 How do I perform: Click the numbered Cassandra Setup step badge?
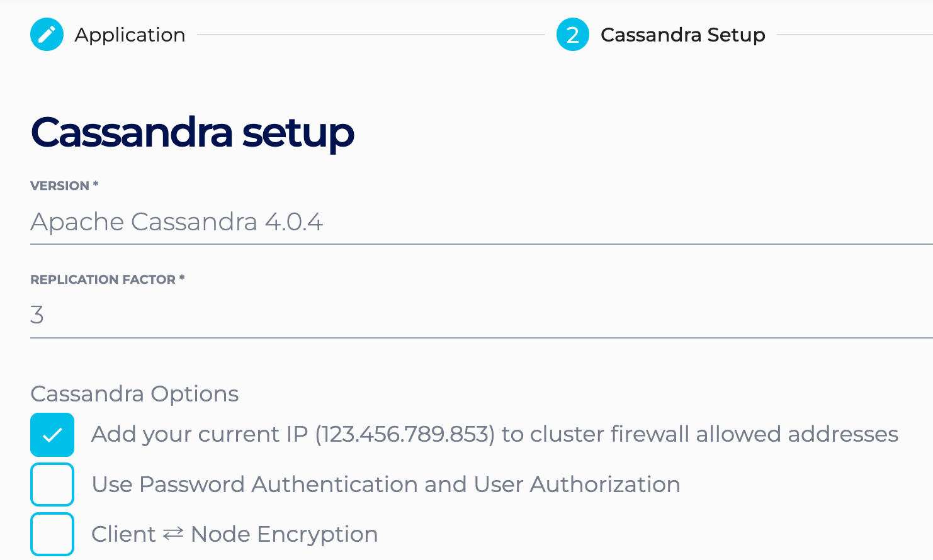pyautogui.click(x=572, y=35)
